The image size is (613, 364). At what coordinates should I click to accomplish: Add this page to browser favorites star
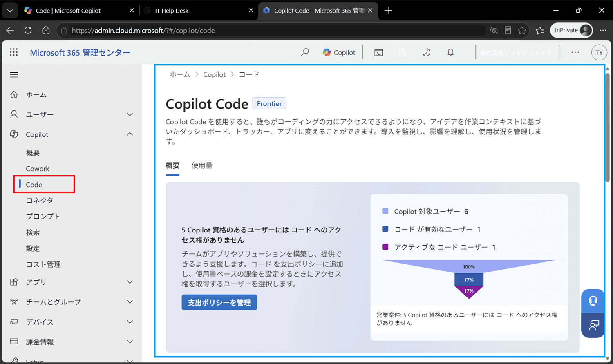[x=522, y=30]
